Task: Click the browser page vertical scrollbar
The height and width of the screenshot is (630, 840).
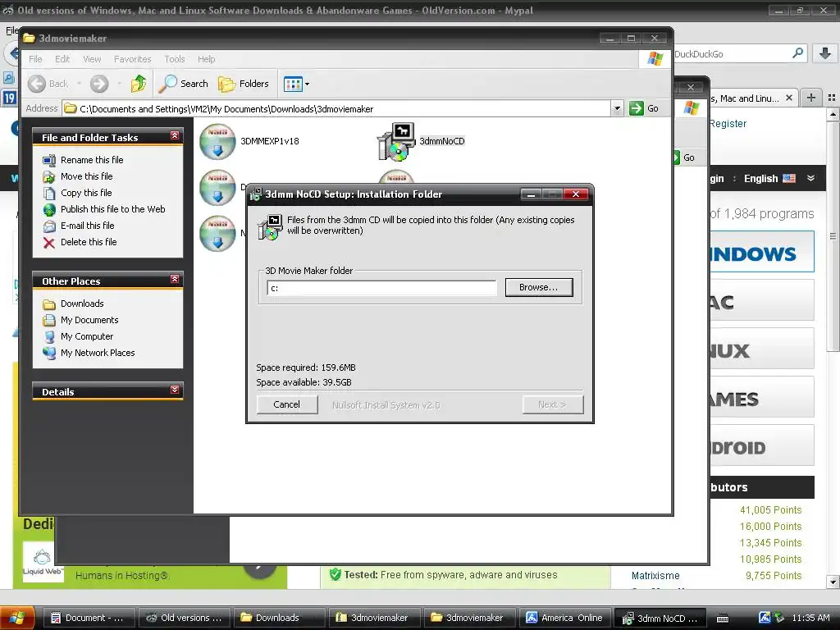Action: 833,235
